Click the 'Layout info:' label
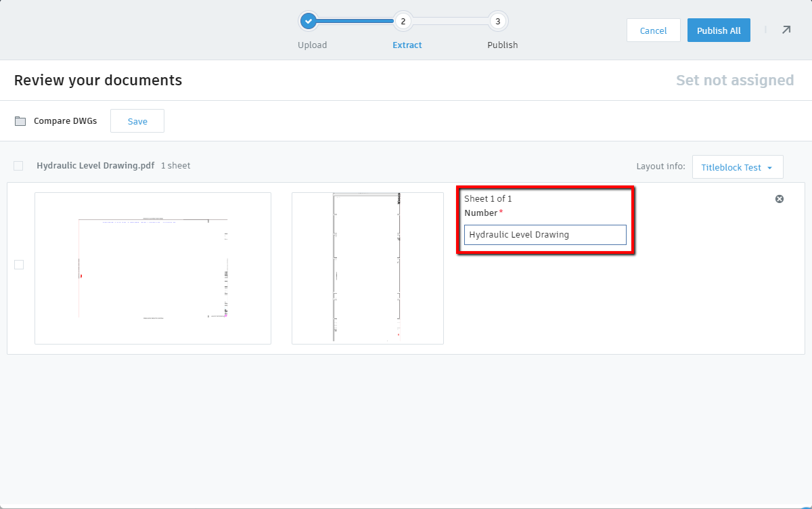Viewport: 812px width, 509px height. (660, 167)
